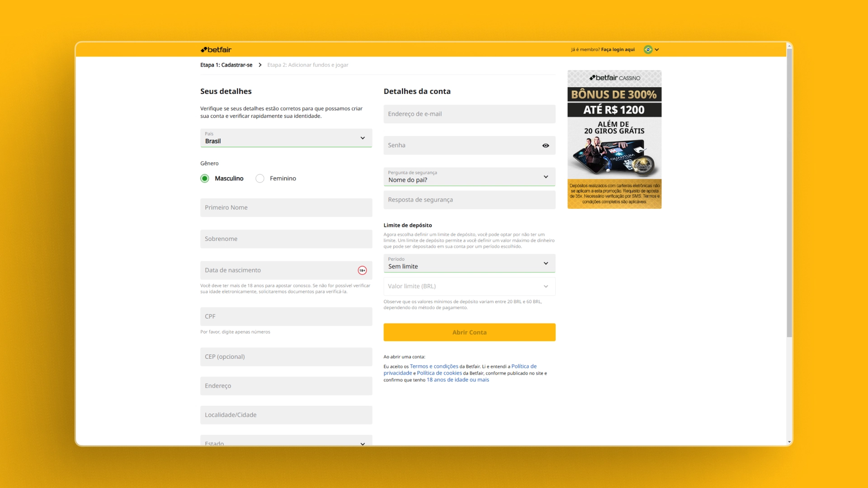This screenshot has height=488, width=868.
Task: Click the betfair Cassino bonus banner
Action: click(614, 139)
